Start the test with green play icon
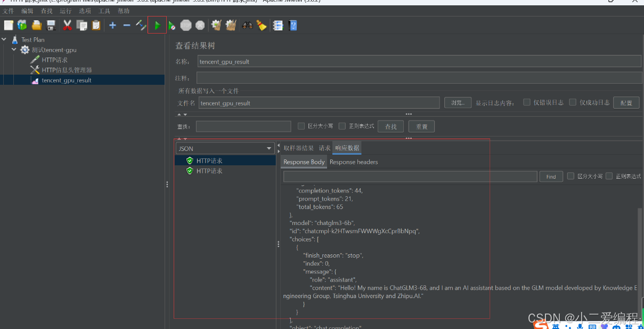Viewport: 644px width, 329px height. (157, 25)
